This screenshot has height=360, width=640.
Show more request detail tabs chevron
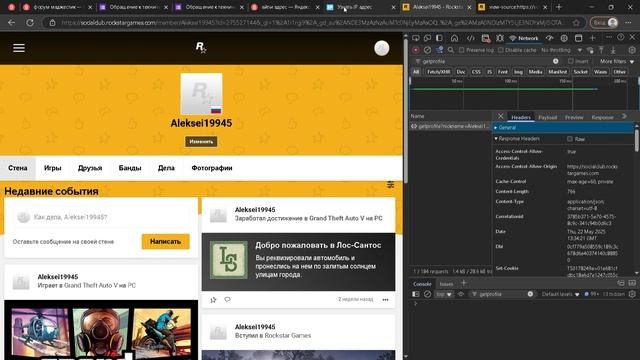click(624, 116)
